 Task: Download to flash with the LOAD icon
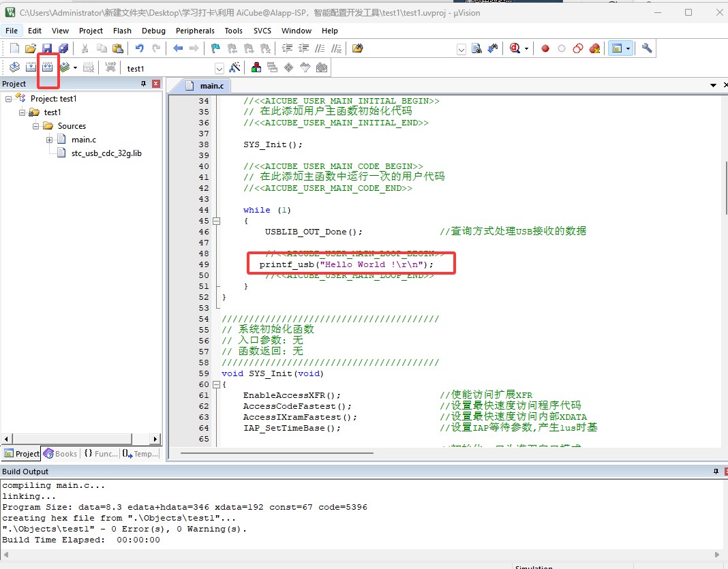[x=110, y=67]
